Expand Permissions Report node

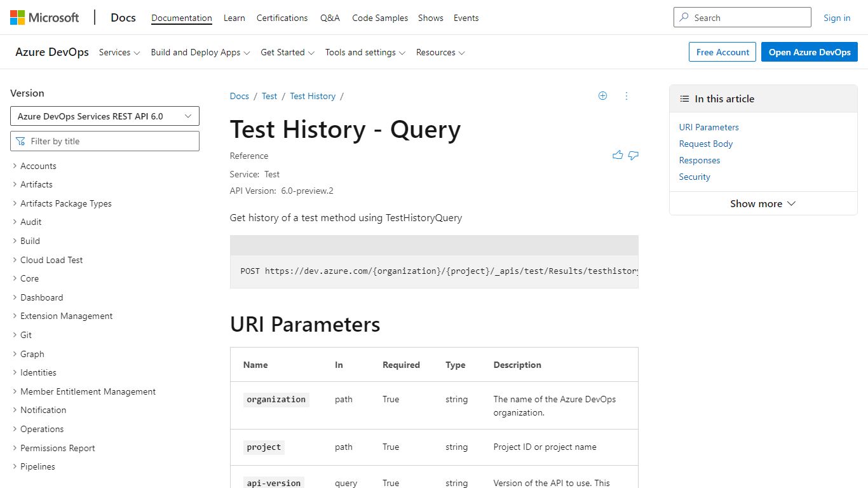[x=15, y=448]
